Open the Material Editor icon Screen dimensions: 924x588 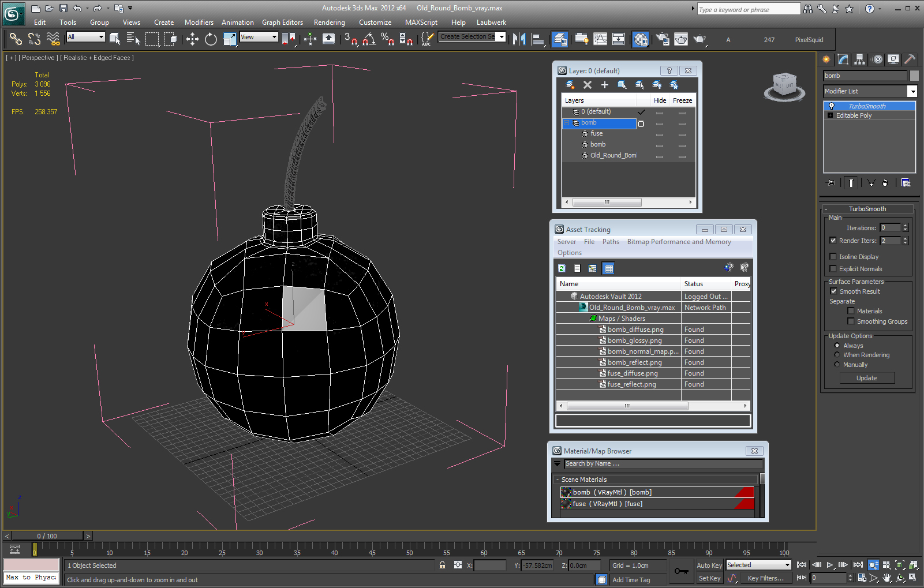(640, 39)
